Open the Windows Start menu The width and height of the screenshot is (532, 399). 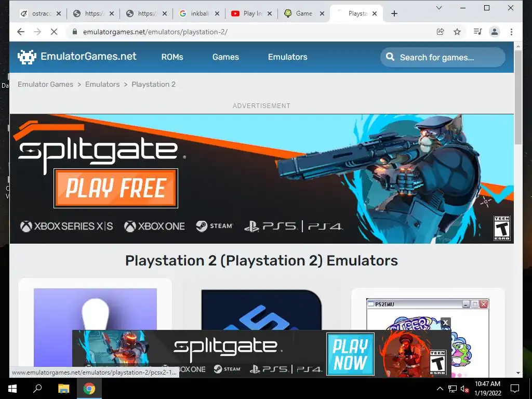click(x=12, y=389)
